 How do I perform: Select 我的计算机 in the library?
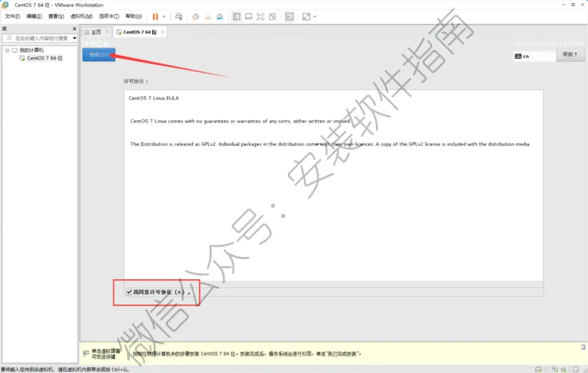pyautogui.click(x=32, y=50)
